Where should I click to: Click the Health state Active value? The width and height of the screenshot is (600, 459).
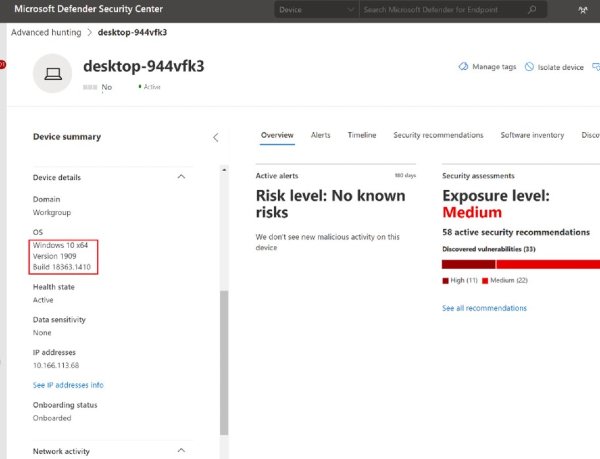click(43, 300)
